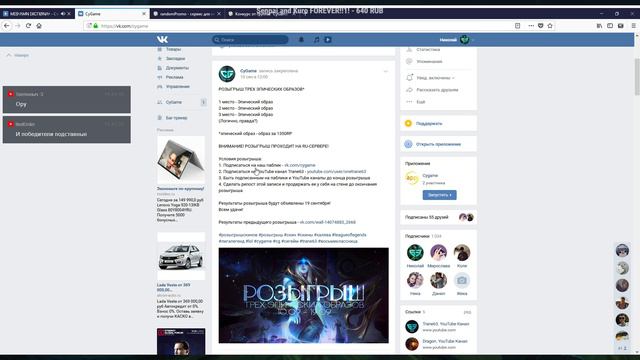Open the Cygame app icon

[x=412, y=178]
